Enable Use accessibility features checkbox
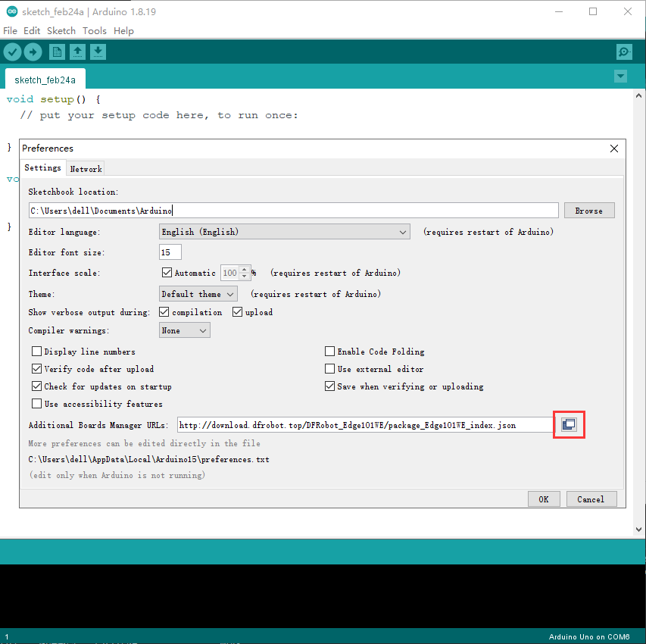The width and height of the screenshot is (646, 644). [x=36, y=404]
